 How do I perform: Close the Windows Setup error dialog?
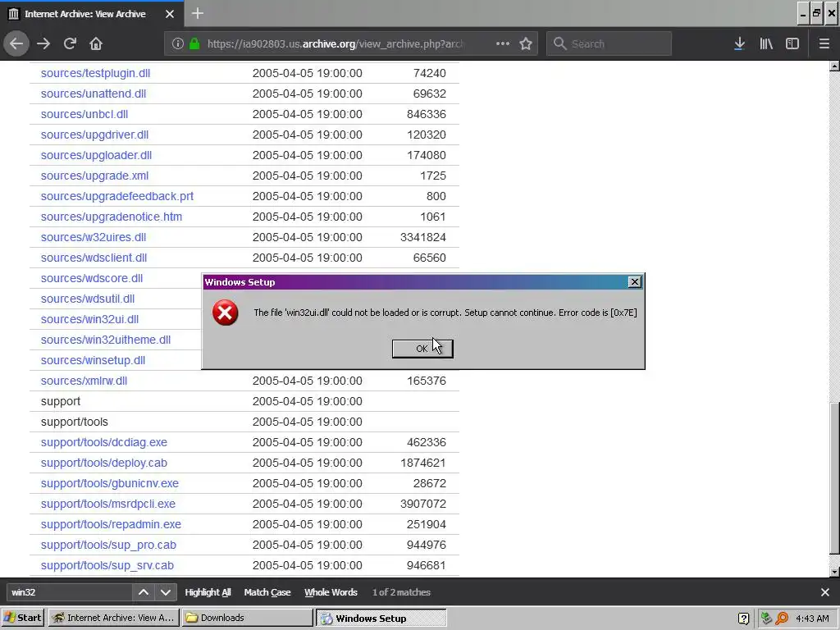click(x=634, y=282)
